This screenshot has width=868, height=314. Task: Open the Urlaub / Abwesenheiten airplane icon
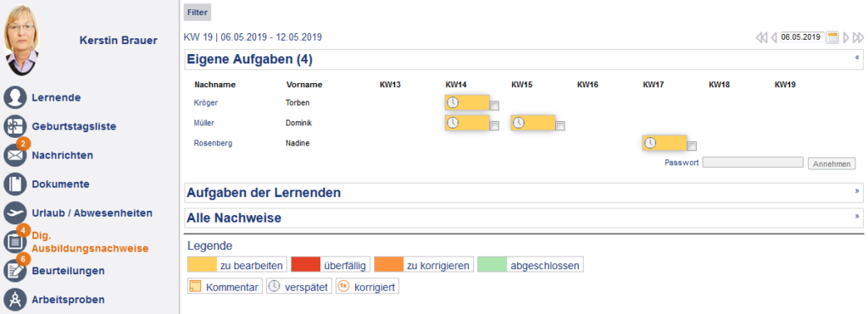(15, 212)
